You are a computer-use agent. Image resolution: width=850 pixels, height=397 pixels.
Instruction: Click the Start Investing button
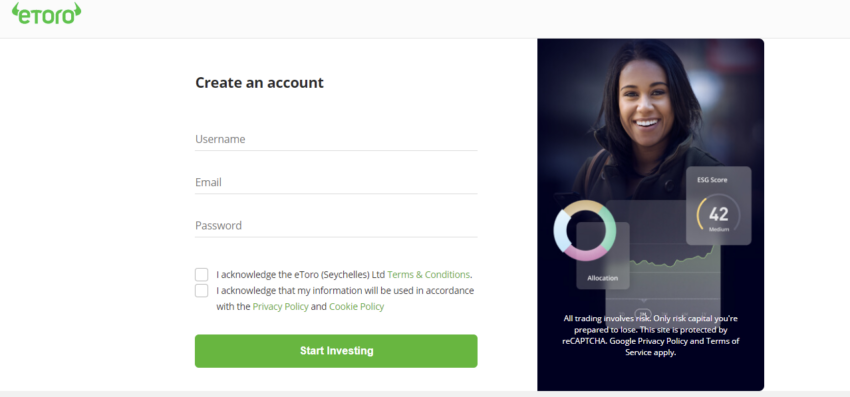coord(336,351)
